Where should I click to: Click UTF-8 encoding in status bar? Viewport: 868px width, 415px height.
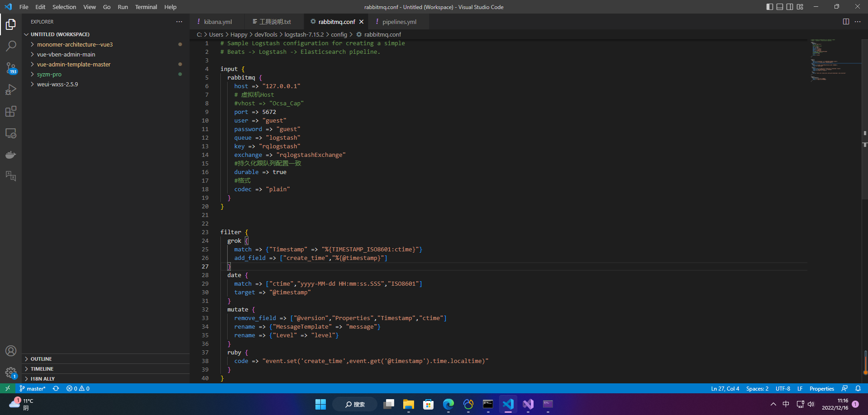[783, 388]
